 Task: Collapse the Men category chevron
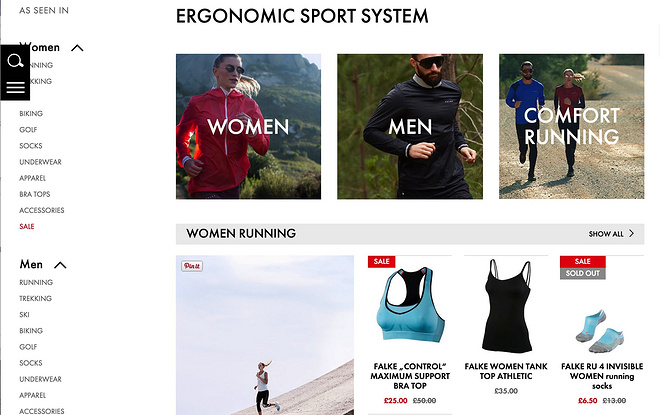click(60, 265)
